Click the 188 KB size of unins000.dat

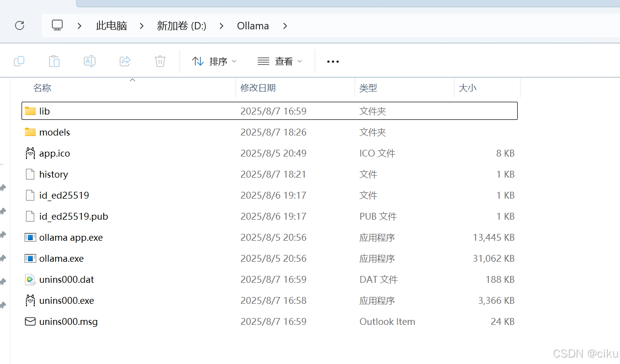click(500, 279)
